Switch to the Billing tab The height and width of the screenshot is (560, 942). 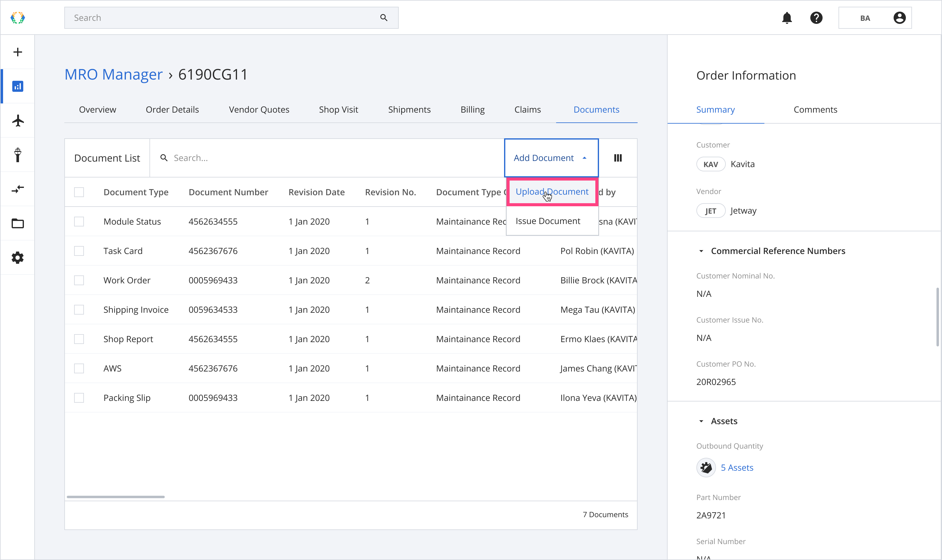[472, 109]
